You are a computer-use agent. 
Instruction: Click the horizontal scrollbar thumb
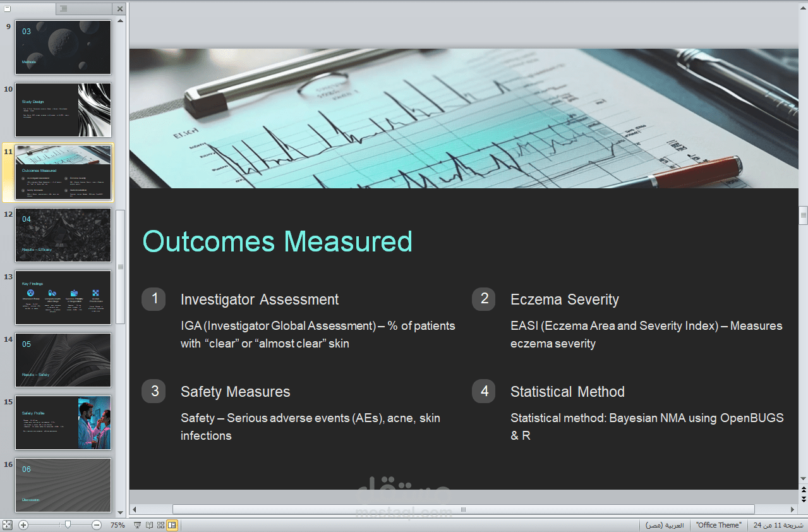coord(463,509)
